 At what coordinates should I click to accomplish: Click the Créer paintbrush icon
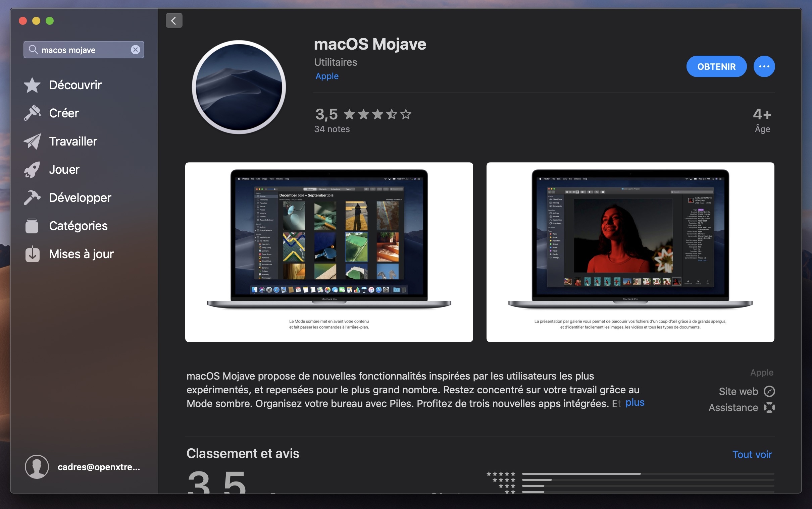tap(32, 113)
